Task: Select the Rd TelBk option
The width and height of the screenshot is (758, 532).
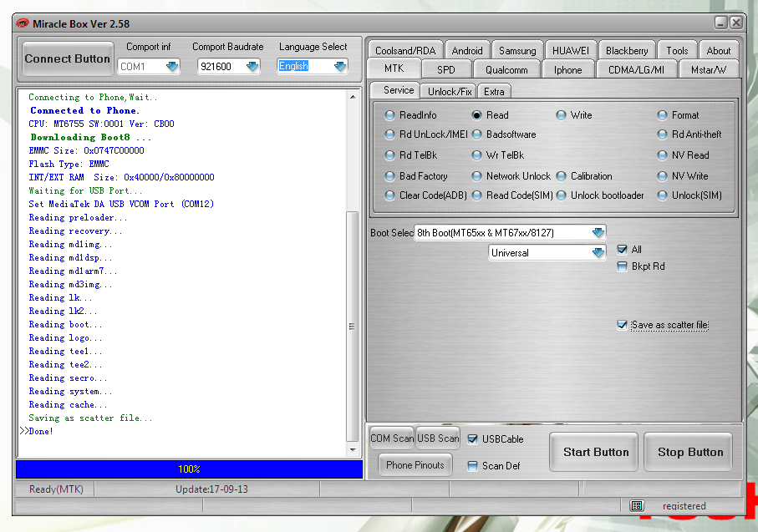Action: pyautogui.click(x=411, y=155)
